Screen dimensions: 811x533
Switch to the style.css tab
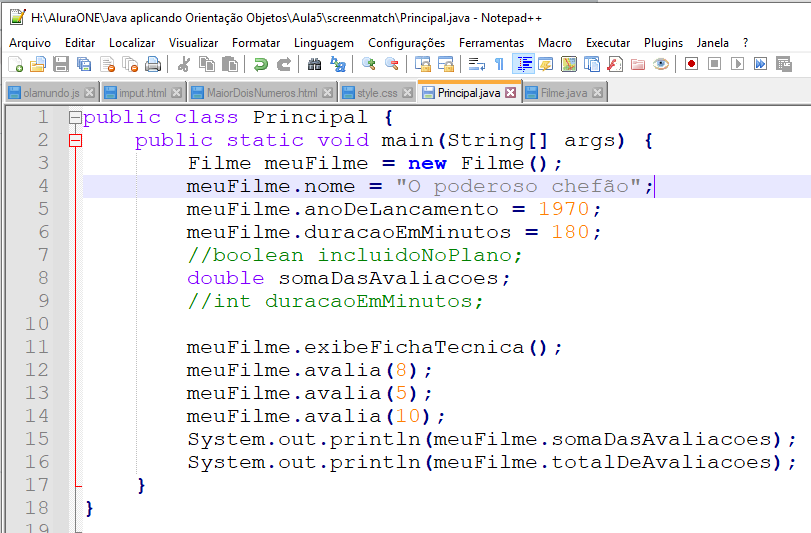pyautogui.click(x=377, y=93)
